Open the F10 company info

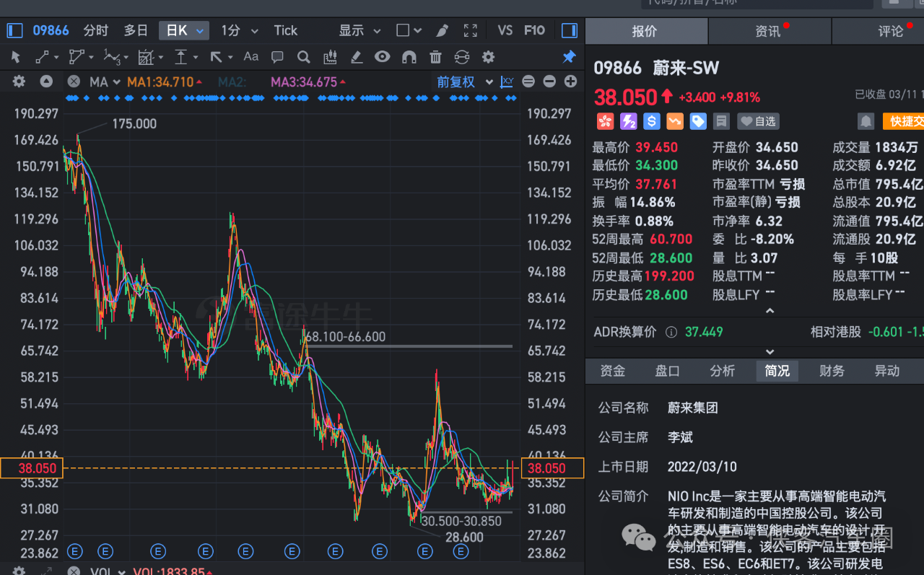(x=534, y=30)
